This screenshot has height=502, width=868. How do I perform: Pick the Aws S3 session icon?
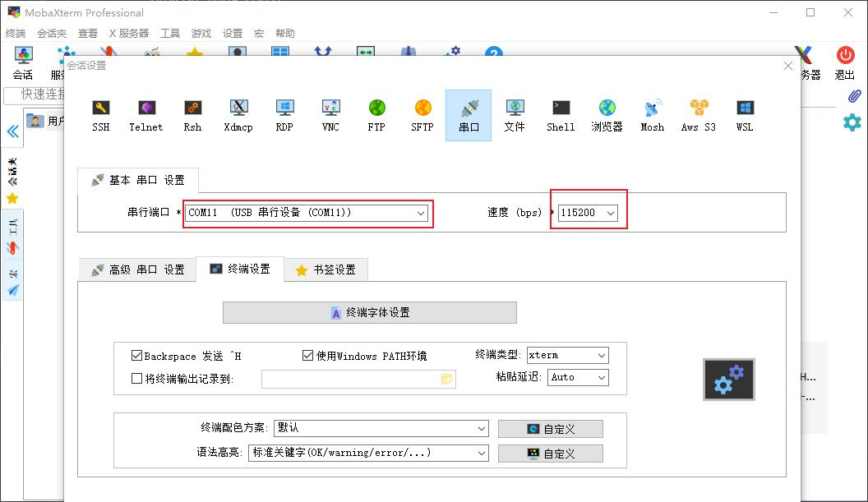[x=699, y=116]
